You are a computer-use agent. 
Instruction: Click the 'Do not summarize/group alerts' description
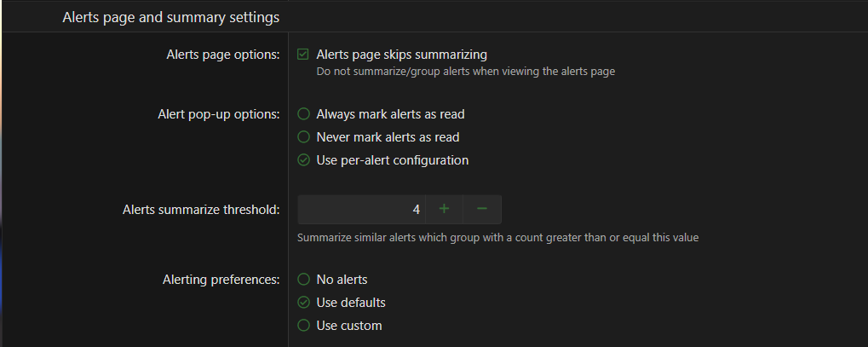point(465,72)
